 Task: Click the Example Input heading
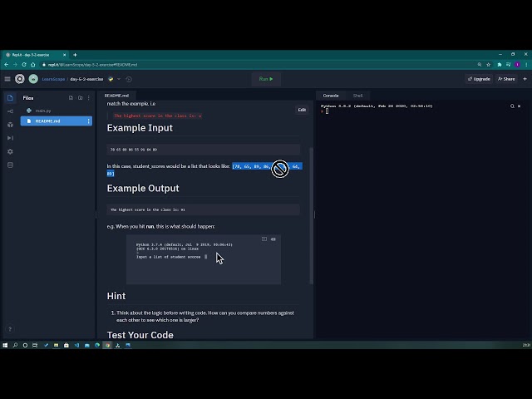pyautogui.click(x=140, y=128)
